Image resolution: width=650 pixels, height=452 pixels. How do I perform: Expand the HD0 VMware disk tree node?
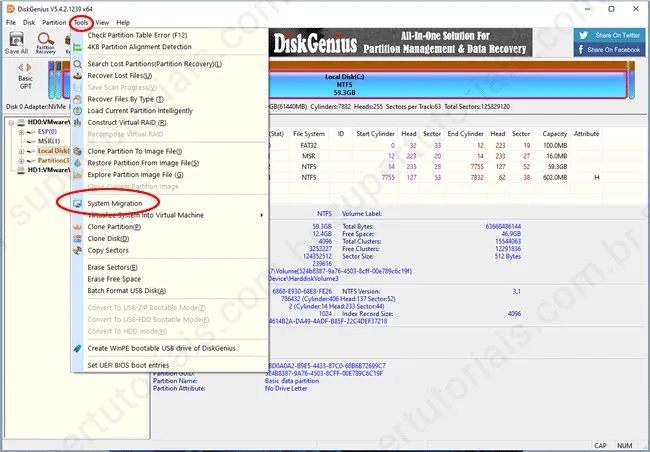(11, 123)
